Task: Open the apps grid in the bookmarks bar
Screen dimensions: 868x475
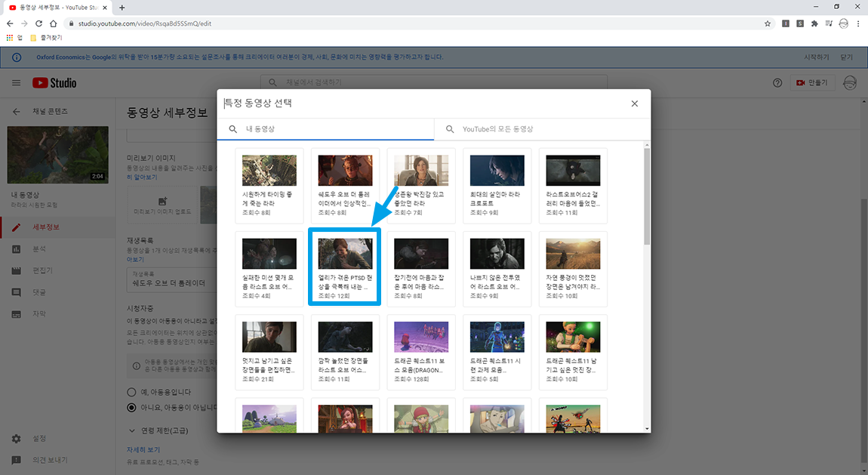Action: point(14,38)
